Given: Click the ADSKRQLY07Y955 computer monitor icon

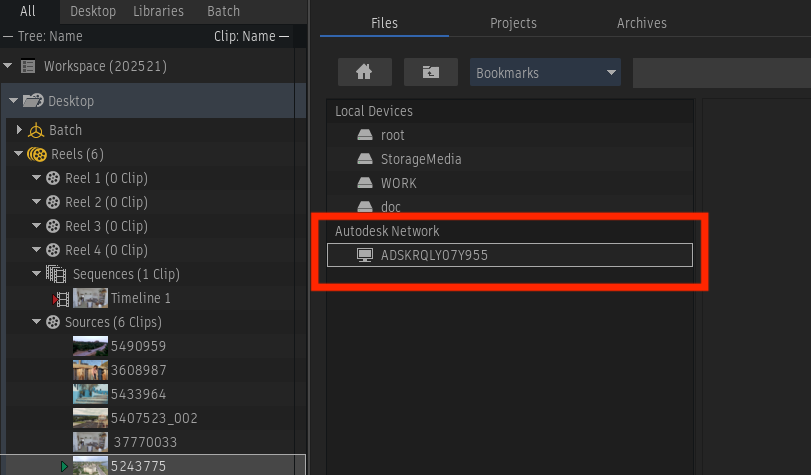Looking at the screenshot, I should [365, 255].
